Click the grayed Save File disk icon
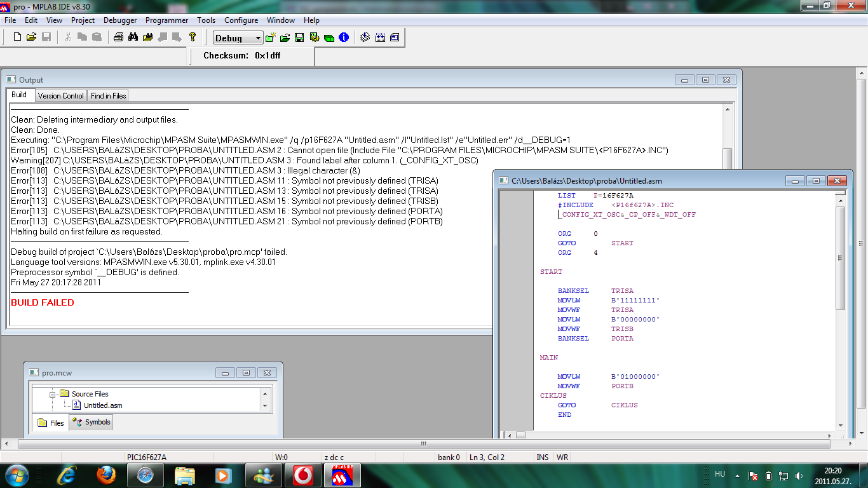Screen dimensions: 868x488 coord(46,37)
